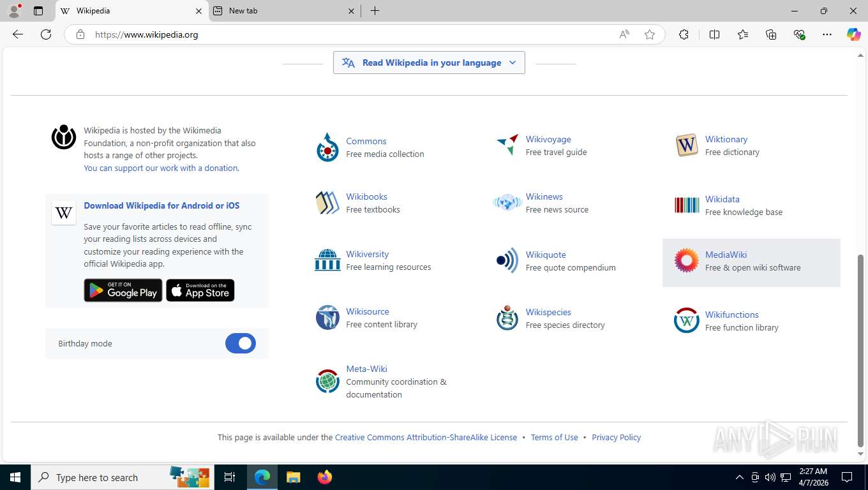
Task: Open the Privacy Policy link
Action: [616, 437]
